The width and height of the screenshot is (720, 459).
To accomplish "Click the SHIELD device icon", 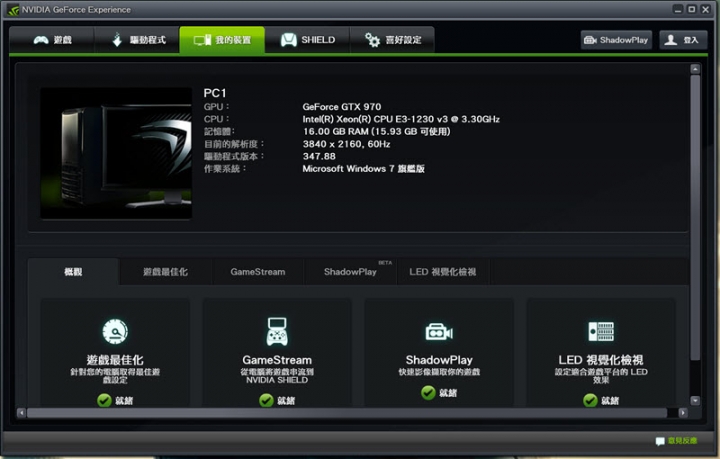I will tap(289, 40).
